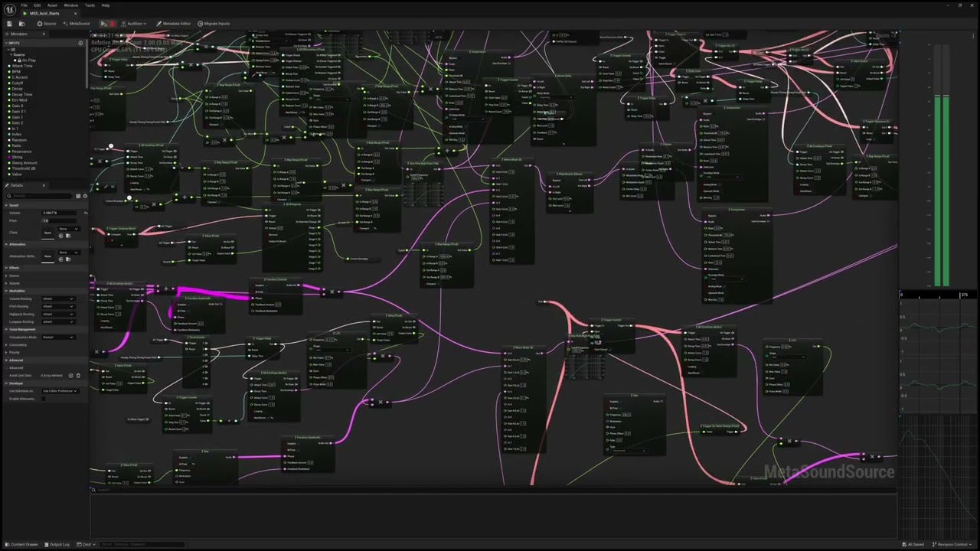The height and width of the screenshot is (551, 980).
Task: Open the Attenuation Settings asset dropdown
Action: (69, 252)
